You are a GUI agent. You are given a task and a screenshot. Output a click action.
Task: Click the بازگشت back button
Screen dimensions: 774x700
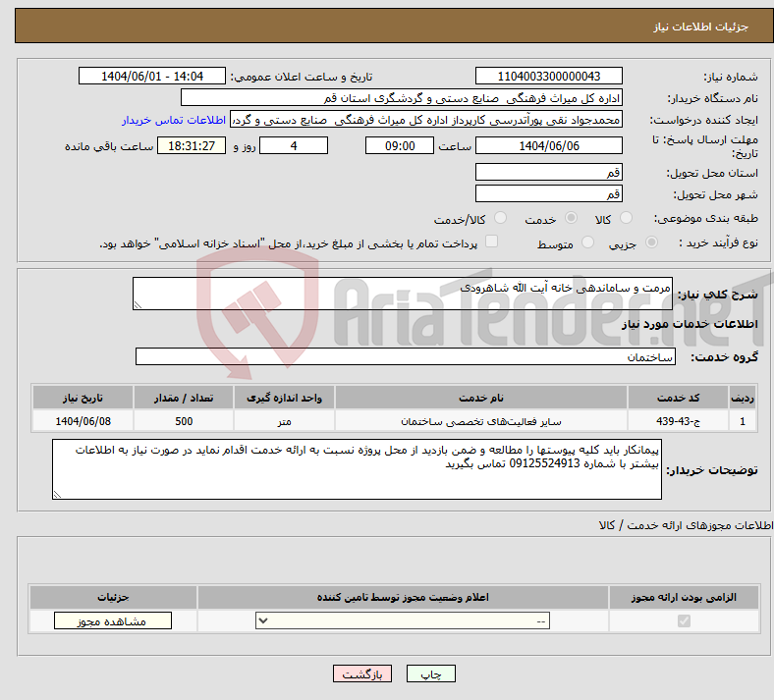point(362,673)
